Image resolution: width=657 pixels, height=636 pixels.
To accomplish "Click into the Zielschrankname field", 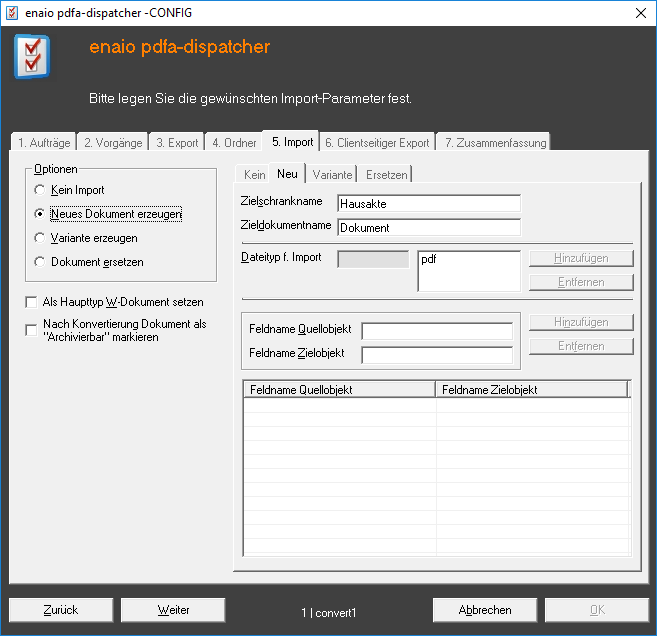I will pyautogui.click(x=429, y=204).
